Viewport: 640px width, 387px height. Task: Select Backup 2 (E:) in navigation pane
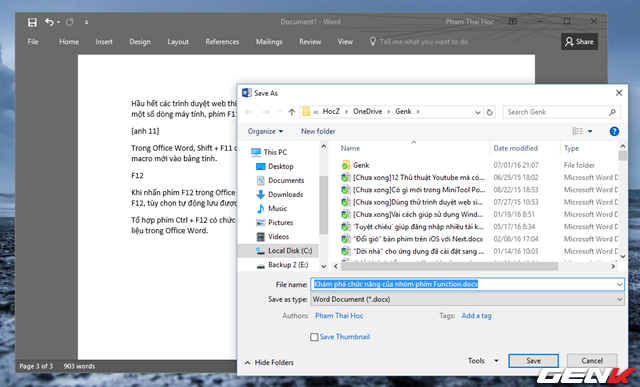282,265
